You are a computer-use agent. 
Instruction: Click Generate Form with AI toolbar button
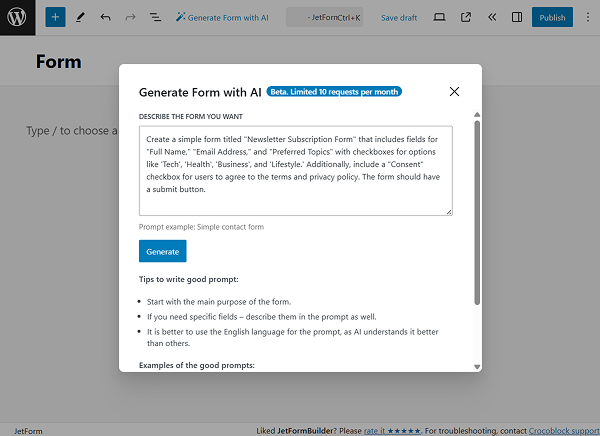222,18
